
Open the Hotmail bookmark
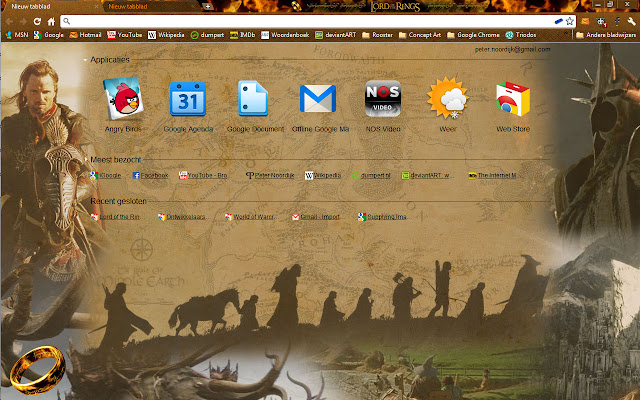tap(85, 35)
